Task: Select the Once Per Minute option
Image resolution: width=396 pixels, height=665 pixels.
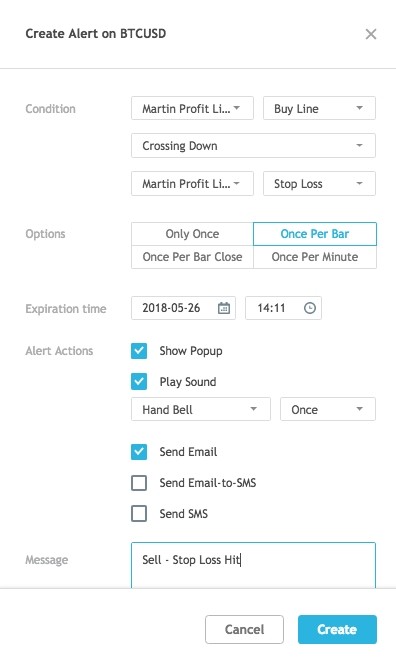Action: pos(315,257)
